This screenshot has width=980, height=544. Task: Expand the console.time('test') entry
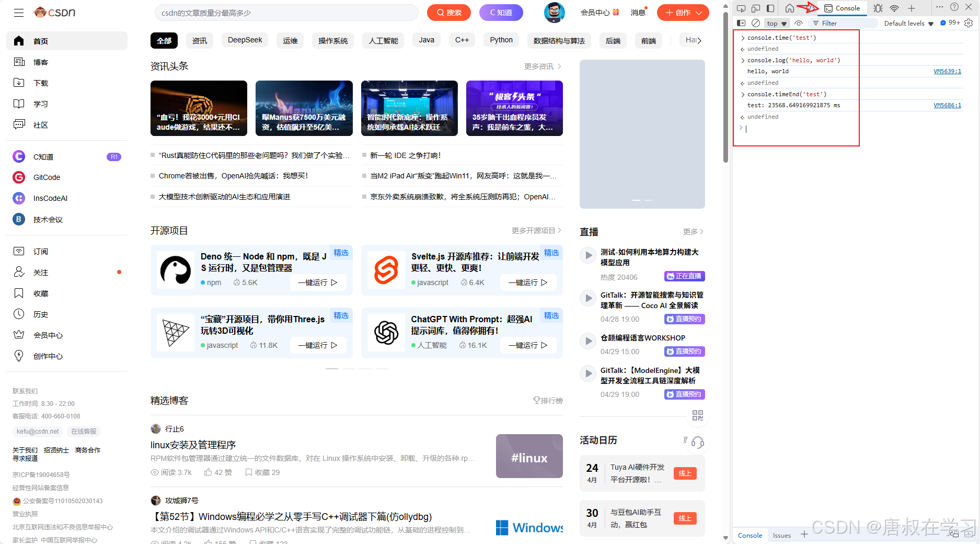point(743,38)
